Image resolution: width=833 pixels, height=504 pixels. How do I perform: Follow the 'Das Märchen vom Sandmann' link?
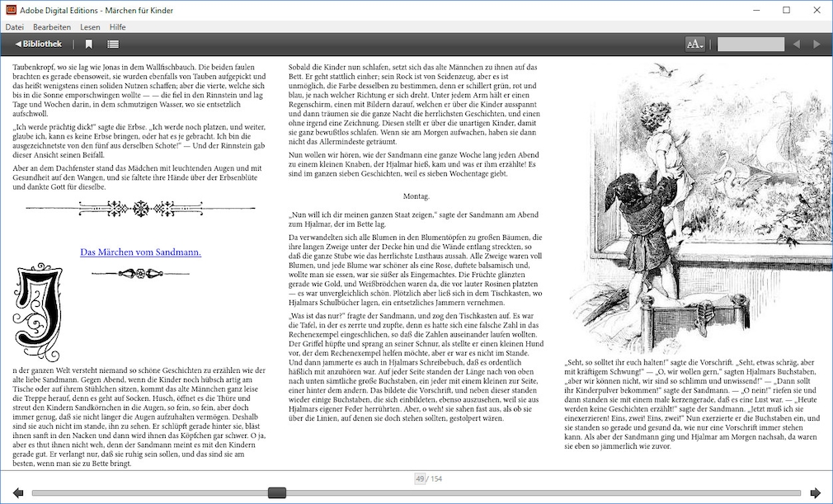click(x=140, y=252)
